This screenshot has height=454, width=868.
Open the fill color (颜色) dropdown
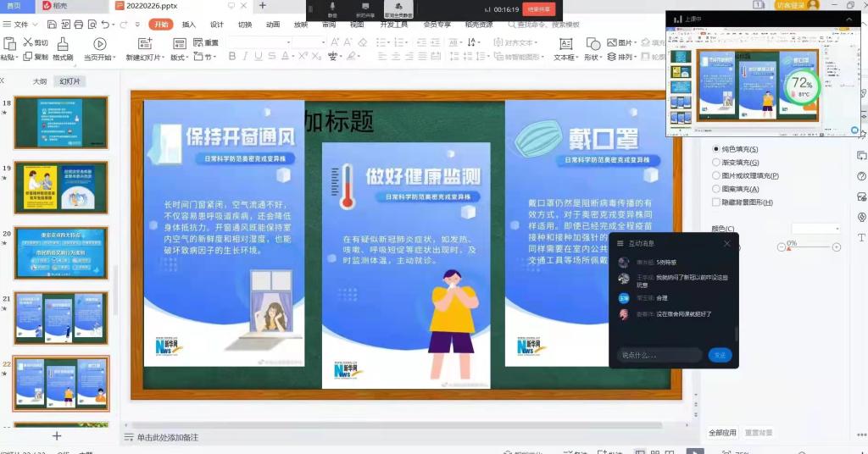pos(815,229)
